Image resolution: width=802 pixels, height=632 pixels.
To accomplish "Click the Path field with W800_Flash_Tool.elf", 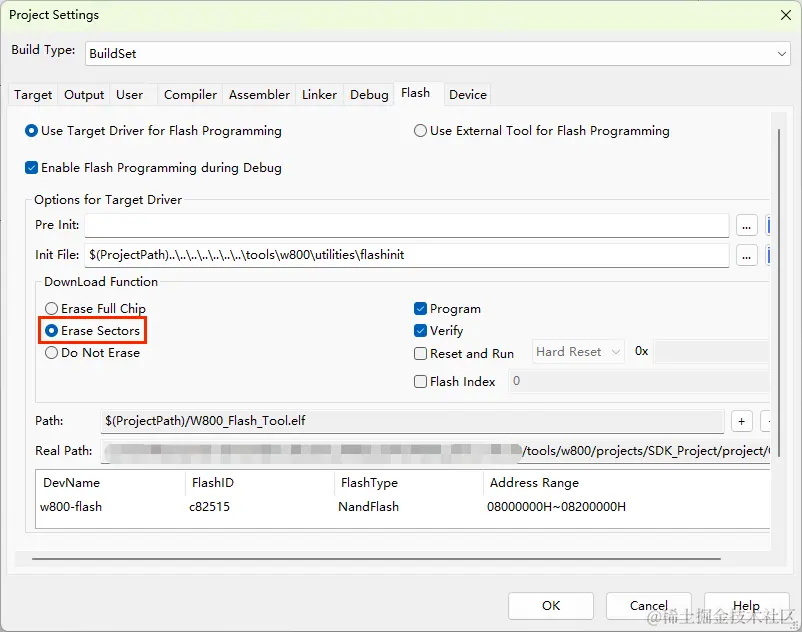I will [x=412, y=421].
